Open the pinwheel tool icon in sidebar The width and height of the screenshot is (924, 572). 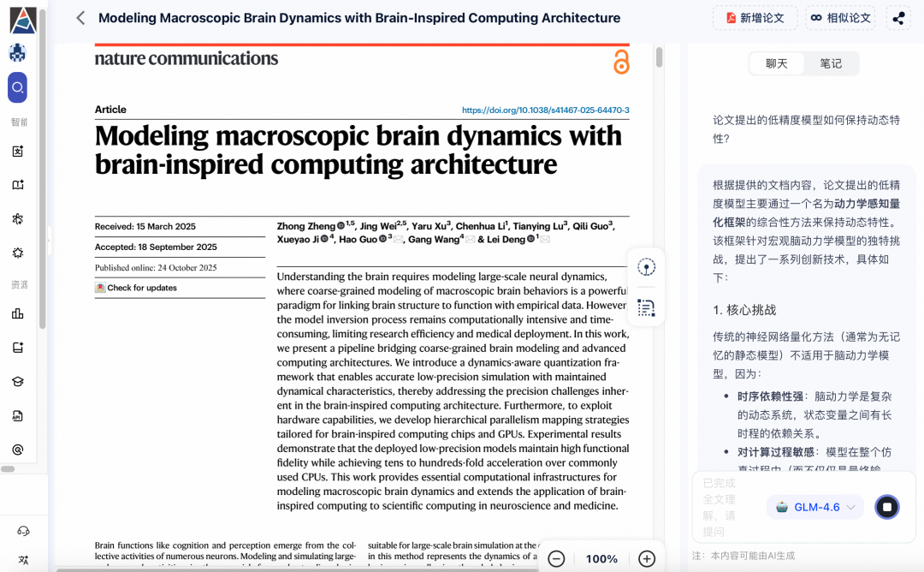(x=18, y=218)
